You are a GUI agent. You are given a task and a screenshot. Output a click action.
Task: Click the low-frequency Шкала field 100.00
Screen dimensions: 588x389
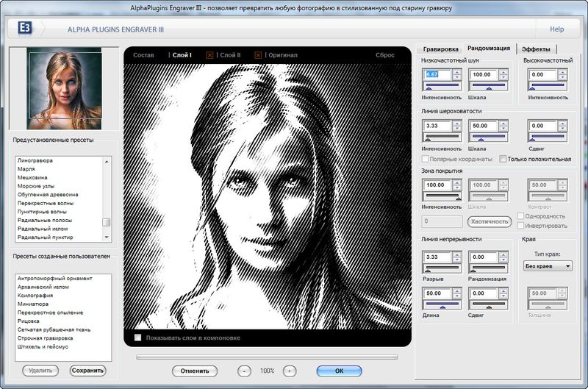pyautogui.click(x=484, y=75)
